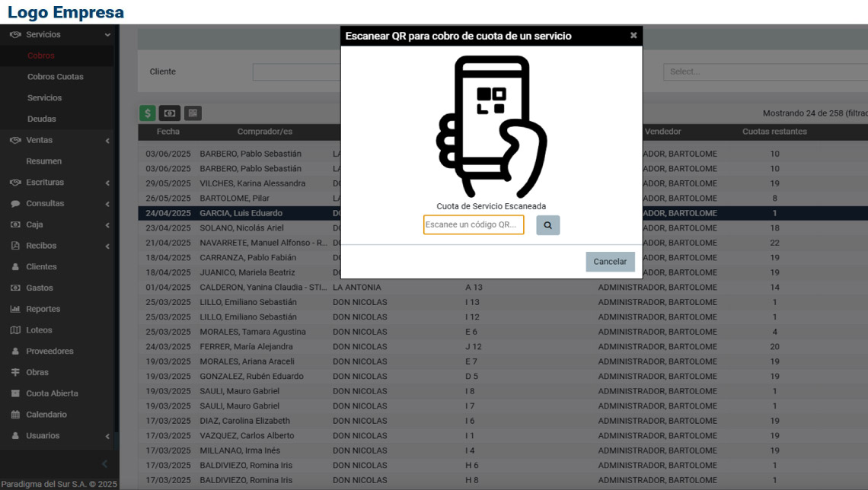Collapse the sidebar using the bottom arrow

(x=104, y=464)
